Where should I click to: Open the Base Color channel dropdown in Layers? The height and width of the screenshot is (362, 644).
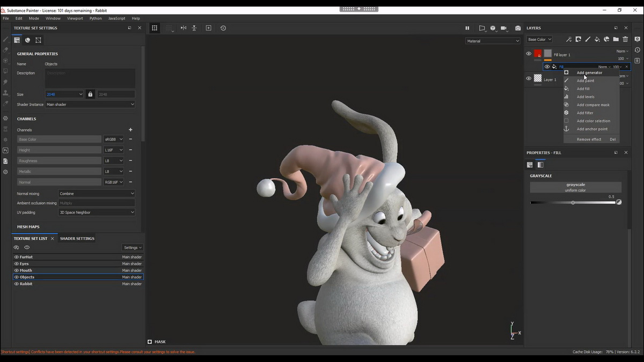pos(539,39)
